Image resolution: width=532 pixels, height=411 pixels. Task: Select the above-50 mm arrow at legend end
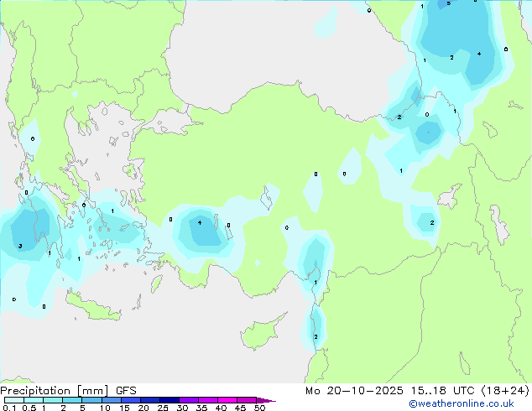point(266,400)
